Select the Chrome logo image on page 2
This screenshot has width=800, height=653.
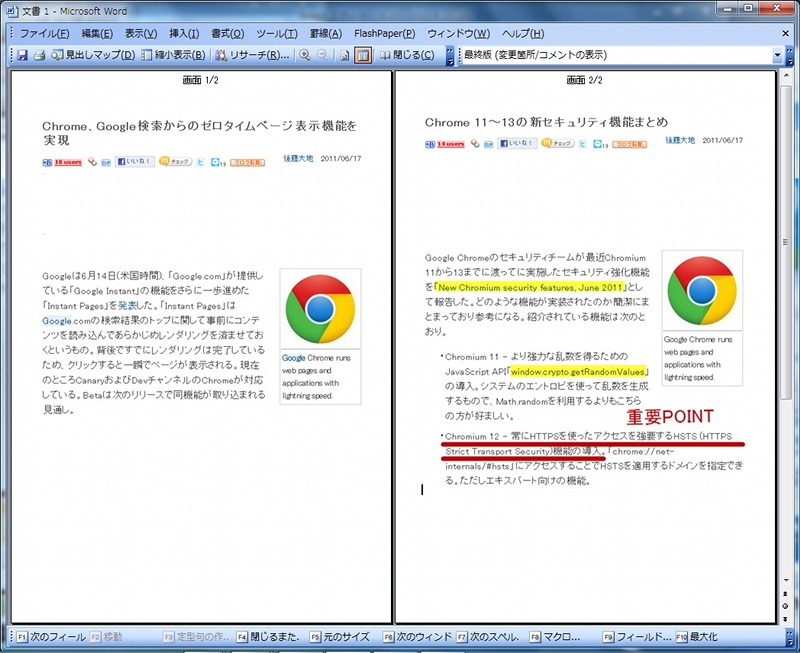tap(702, 290)
